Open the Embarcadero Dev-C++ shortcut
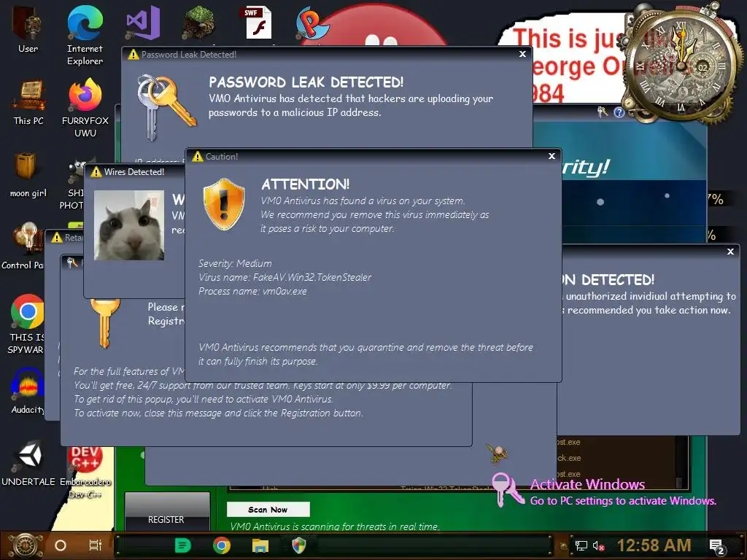Image resolution: width=747 pixels, height=560 pixels. (86, 472)
